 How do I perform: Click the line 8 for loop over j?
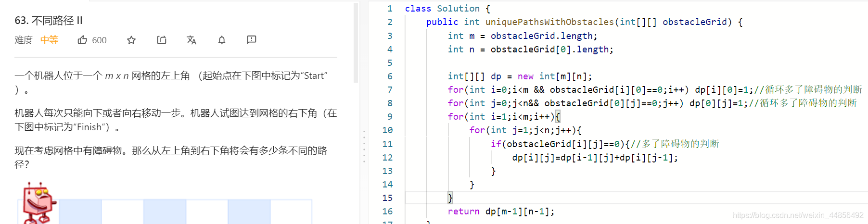coord(652,103)
